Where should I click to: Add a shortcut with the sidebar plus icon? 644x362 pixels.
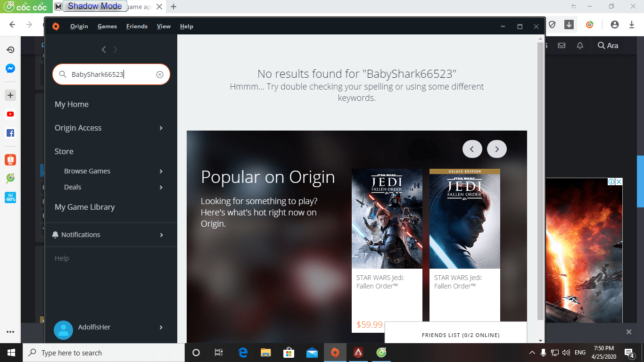pos(10,95)
